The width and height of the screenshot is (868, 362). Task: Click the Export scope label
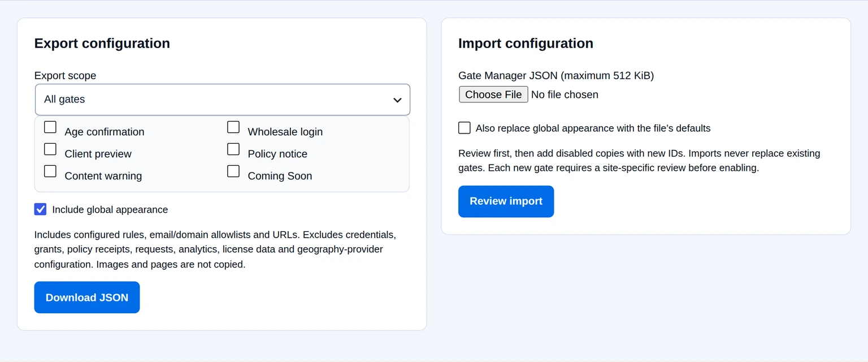click(x=66, y=76)
